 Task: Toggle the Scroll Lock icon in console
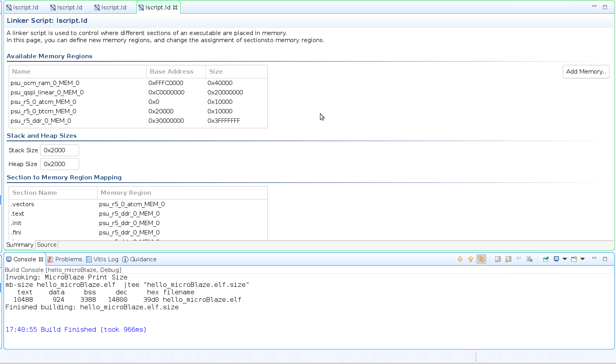(x=508, y=259)
